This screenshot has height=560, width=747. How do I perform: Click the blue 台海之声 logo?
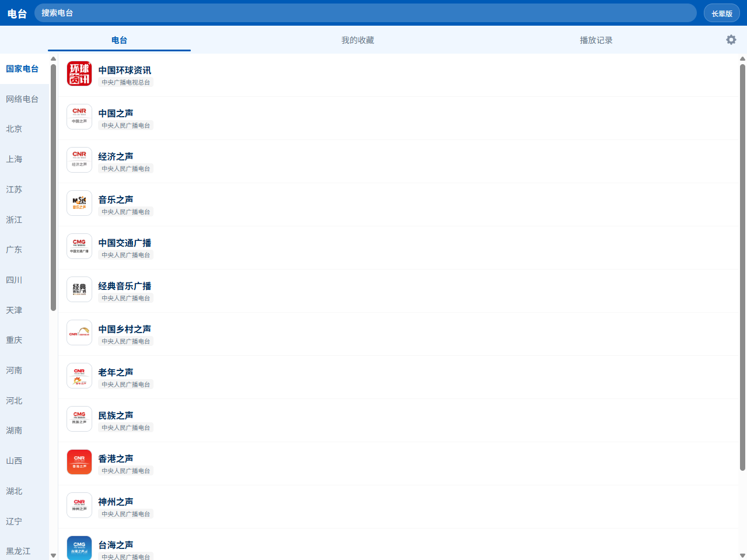coord(79,548)
